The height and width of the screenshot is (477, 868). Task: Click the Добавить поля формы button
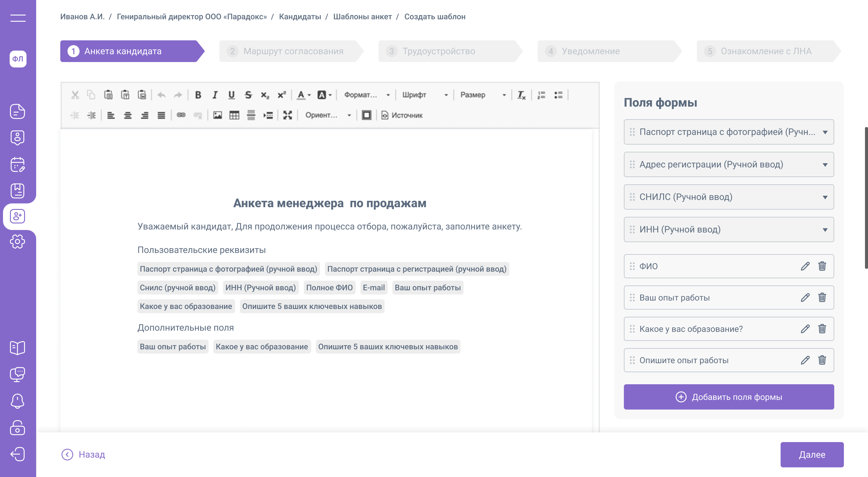(x=728, y=397)
